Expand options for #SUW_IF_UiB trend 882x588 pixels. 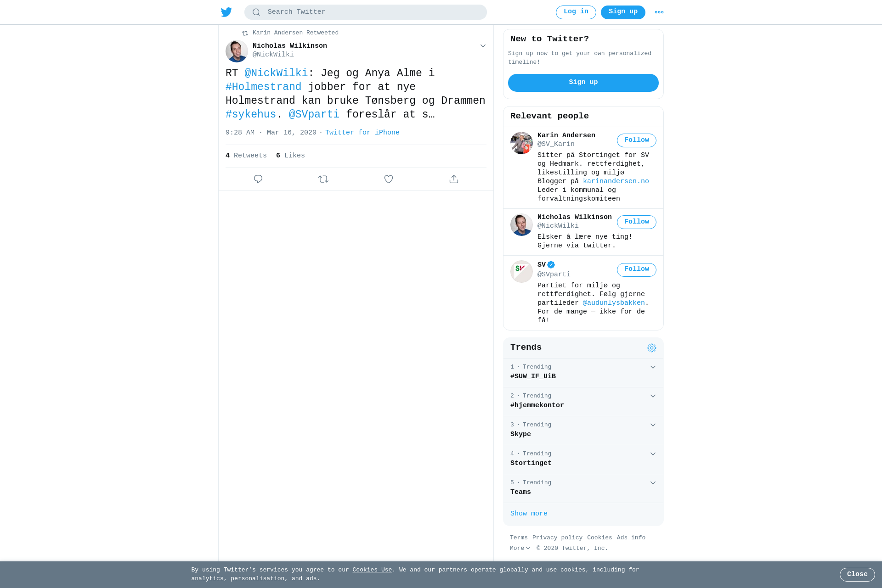(x=653, y=367)
